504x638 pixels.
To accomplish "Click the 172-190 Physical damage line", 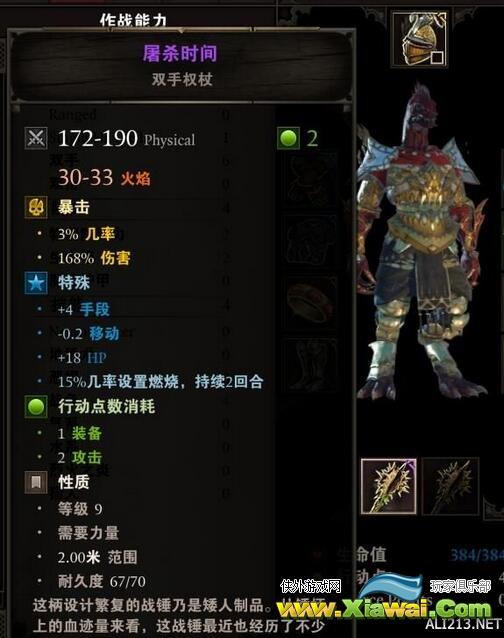I will (127, 139).
